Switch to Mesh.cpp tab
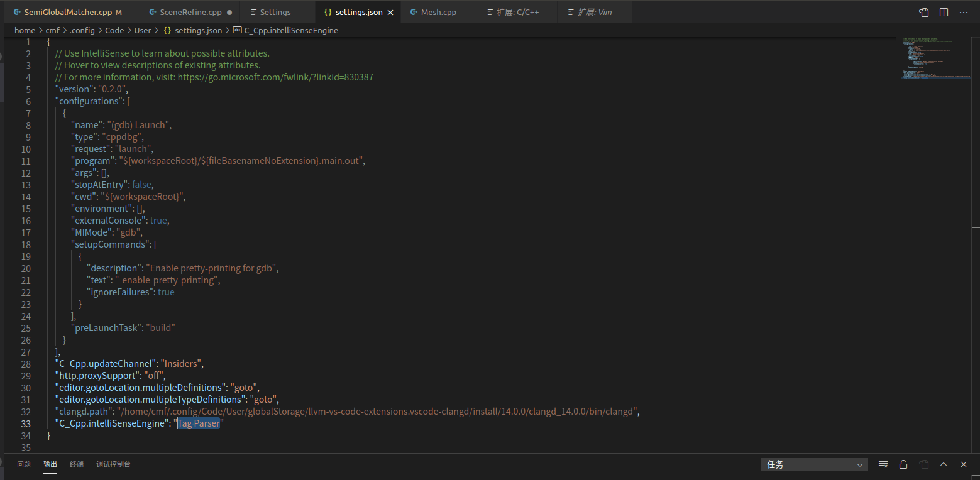The height and width of the screenshot is (480, 980). point(439,13)
